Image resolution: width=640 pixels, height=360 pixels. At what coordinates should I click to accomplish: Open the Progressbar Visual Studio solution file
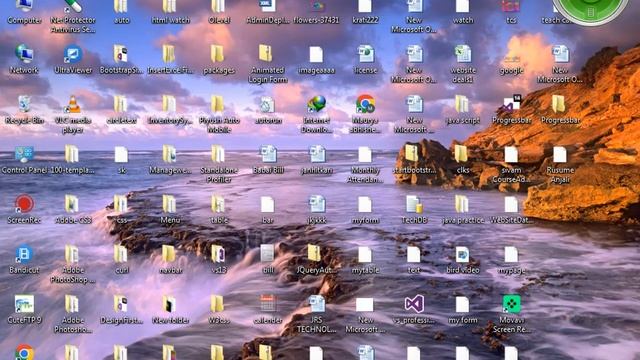(511, 104)
